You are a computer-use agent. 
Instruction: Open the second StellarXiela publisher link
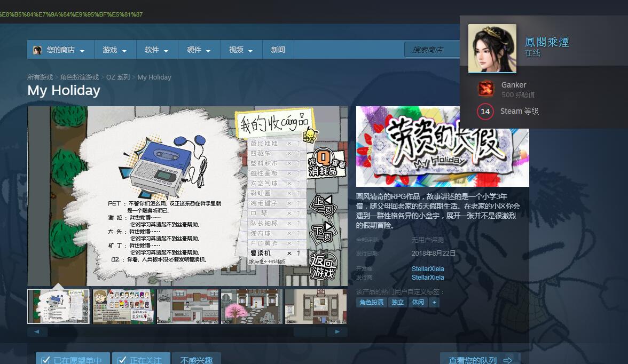tap(428, 277)
